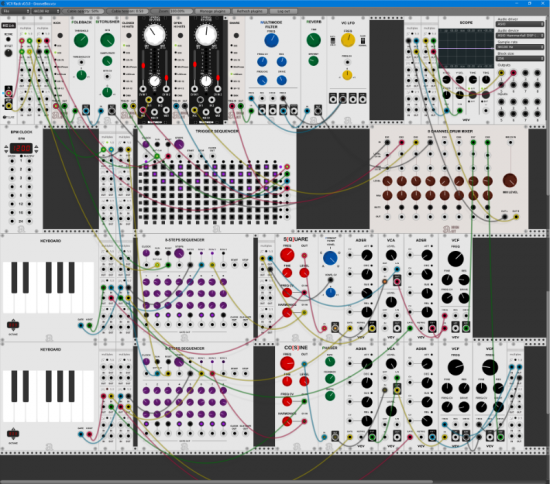Increase BPM with left up arrow

click(6, 146)
